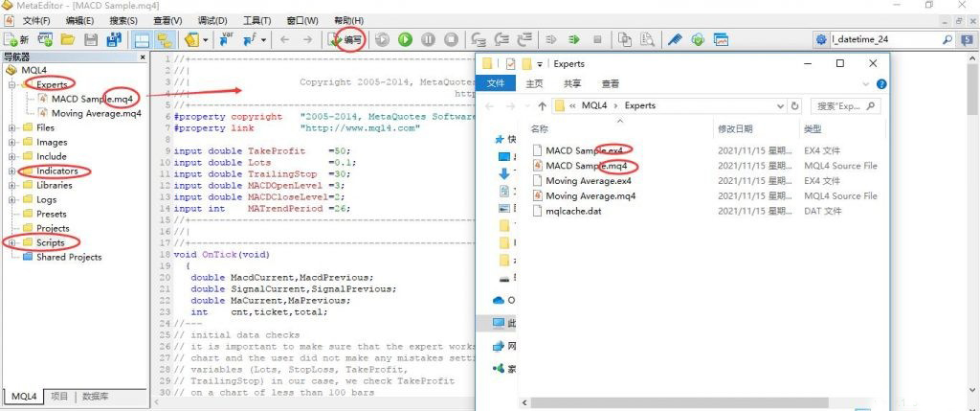This screenshot has width=980, height=411.
Task: Switch to the 项目 tab in Navigator
Action: click(59, 397)
